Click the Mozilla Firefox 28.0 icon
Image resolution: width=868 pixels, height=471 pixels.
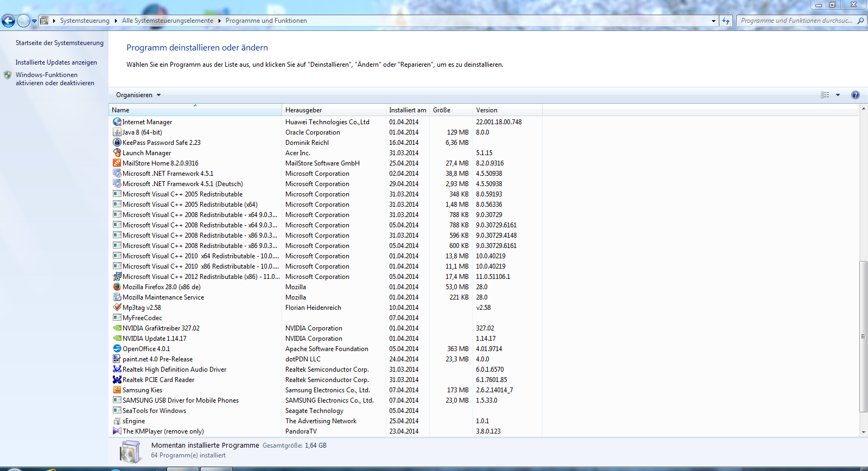point(117,287)
